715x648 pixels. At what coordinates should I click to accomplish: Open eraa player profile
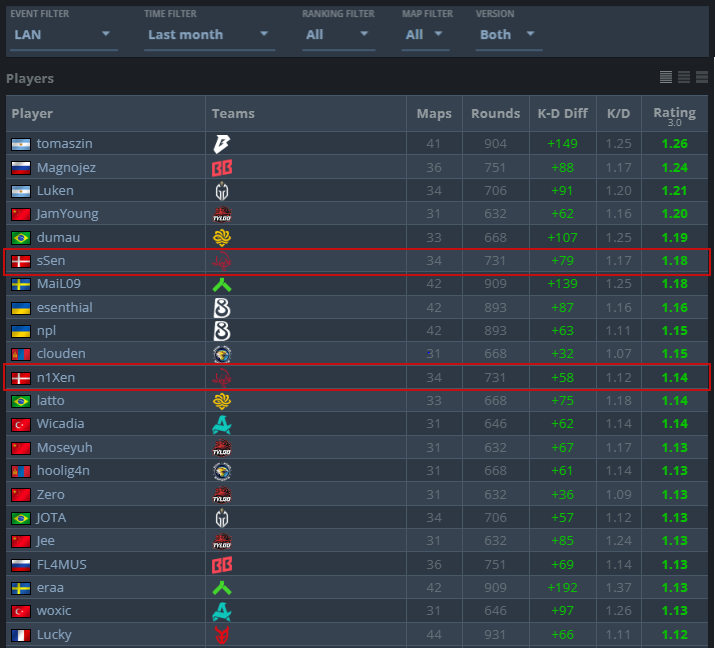tap(50, 587)
